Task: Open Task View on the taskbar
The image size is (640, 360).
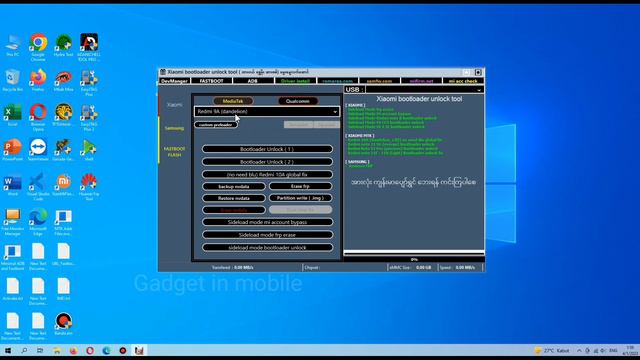Action: (40, 351)
